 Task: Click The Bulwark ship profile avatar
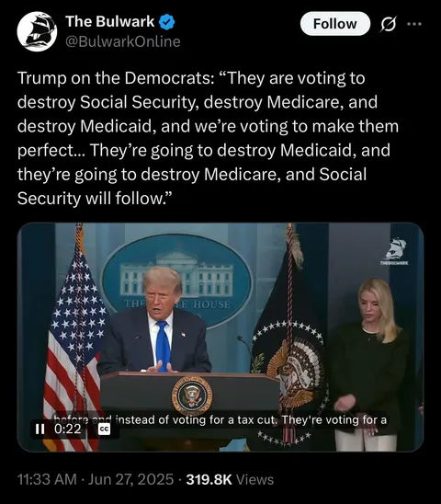tap(37, 31)
